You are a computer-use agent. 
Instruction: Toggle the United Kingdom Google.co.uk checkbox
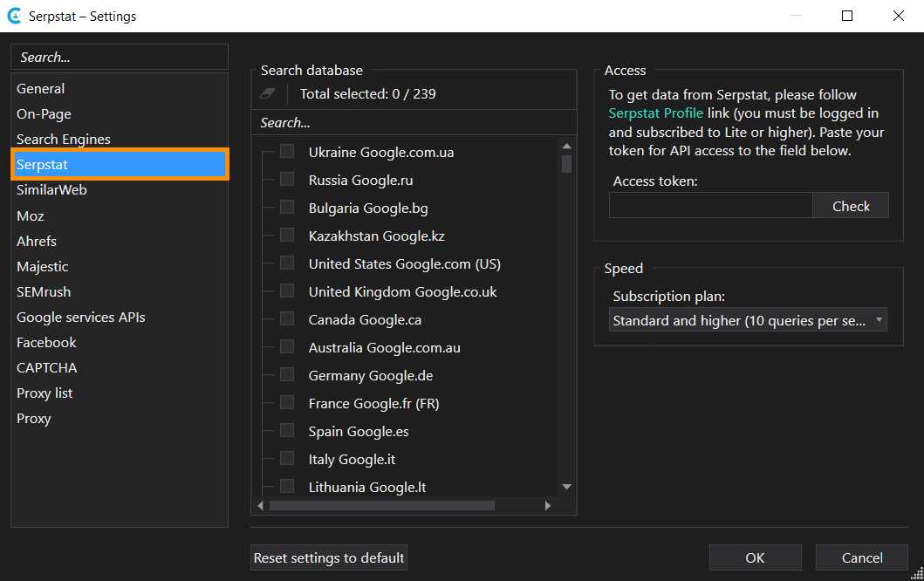287,291
